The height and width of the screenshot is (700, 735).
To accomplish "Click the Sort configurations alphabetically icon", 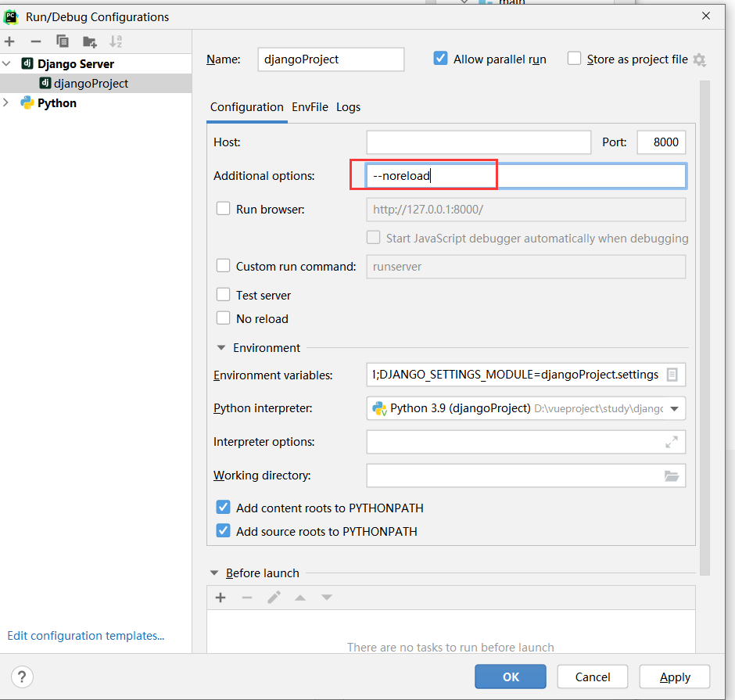I will 116,41.
